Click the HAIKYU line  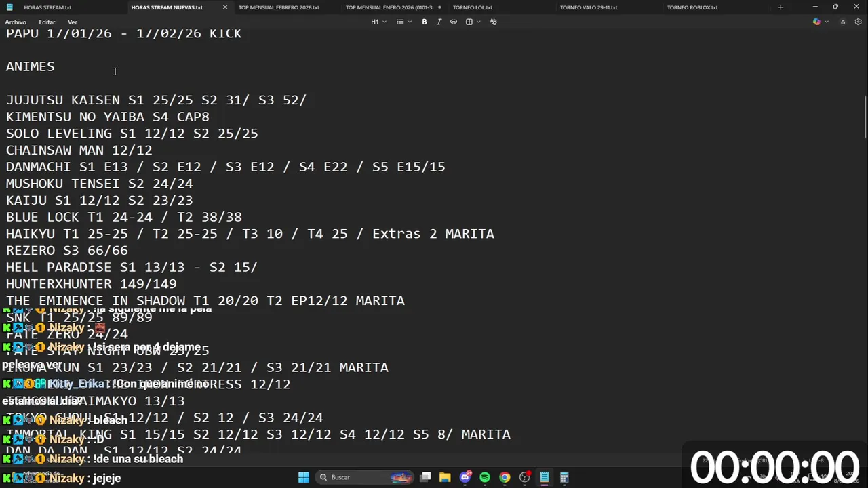(250, 234)
